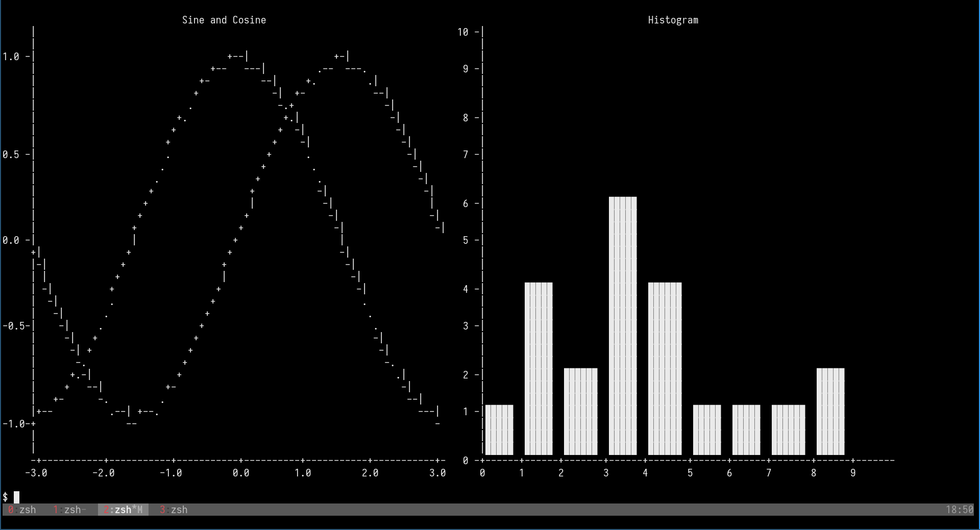Click the 18:50 clock in the status bar
Screen dimensions: 980x530
(959, 510)
